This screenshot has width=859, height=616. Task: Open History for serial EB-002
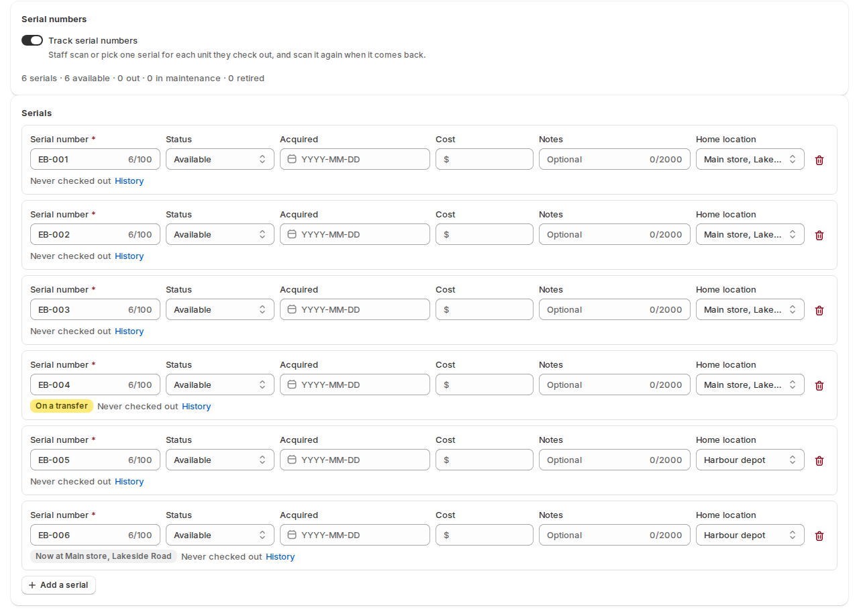129,256
